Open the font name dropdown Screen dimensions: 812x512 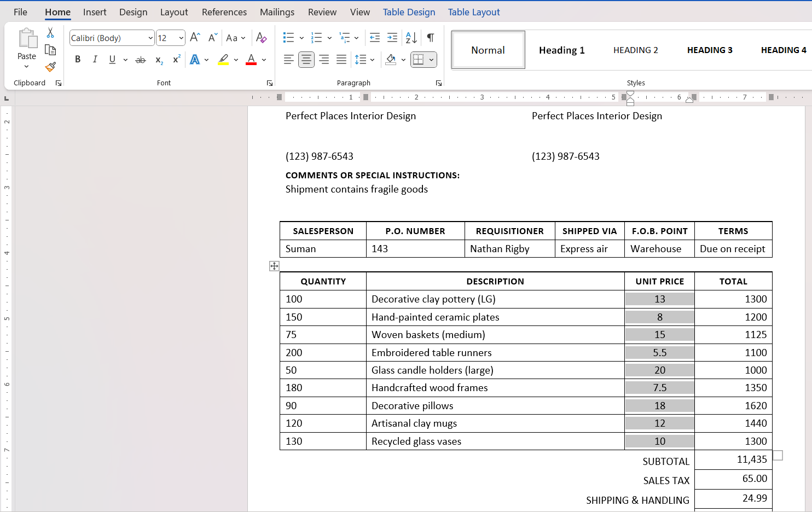[x=150, y=38]
